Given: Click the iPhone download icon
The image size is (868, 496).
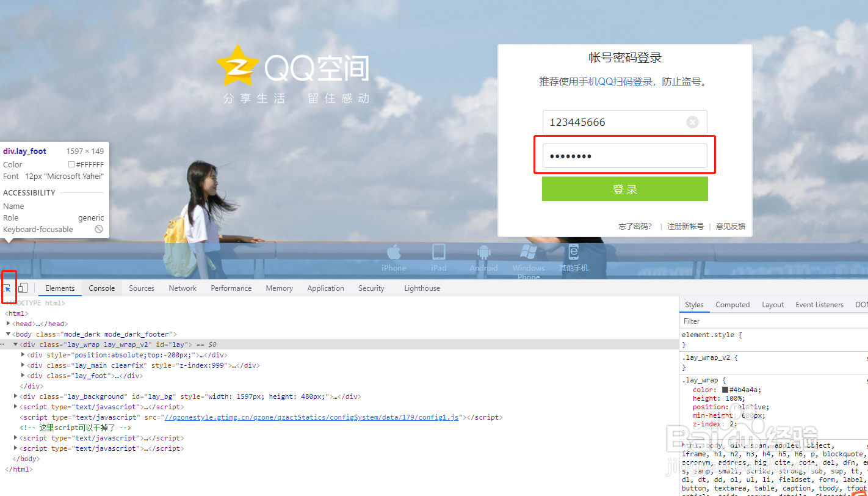Looking at the screenshot, I should pyautogui.click(x=394, y=252).
